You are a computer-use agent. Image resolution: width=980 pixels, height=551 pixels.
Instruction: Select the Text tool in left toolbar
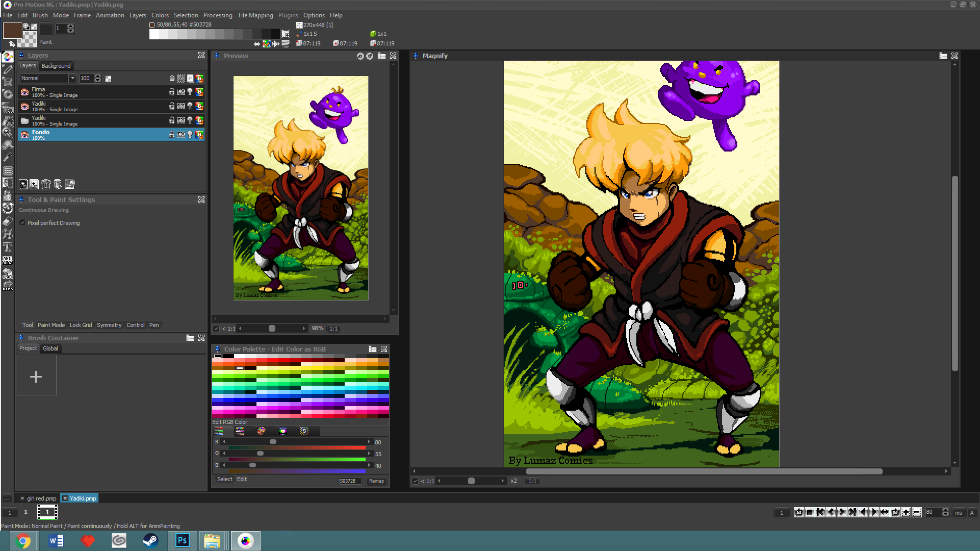[8, 247]
